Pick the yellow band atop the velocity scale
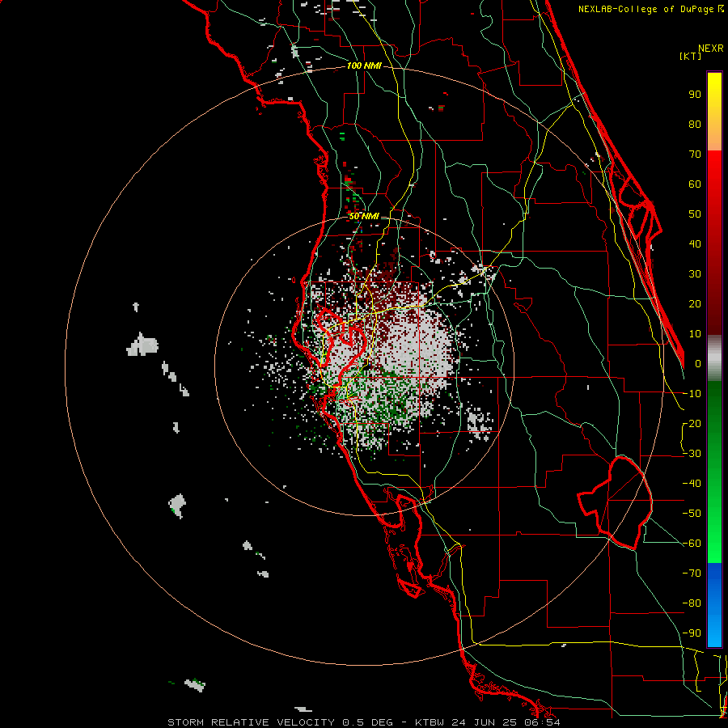Viewport: 728px width, 728px height. [x=714, y=112]
